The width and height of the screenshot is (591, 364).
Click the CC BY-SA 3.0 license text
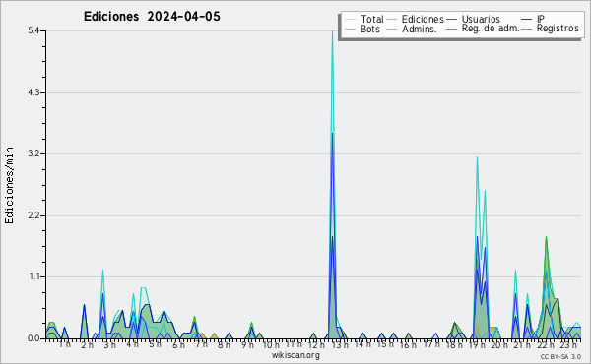560,356
